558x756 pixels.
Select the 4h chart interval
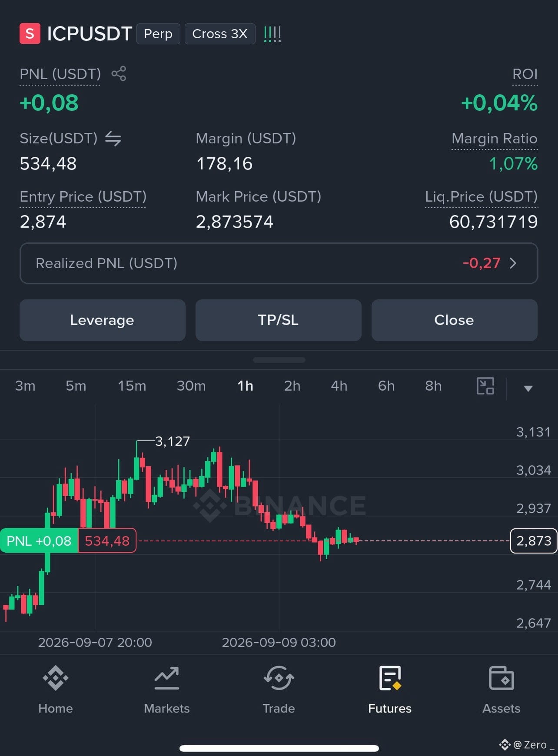pos(339,386)
